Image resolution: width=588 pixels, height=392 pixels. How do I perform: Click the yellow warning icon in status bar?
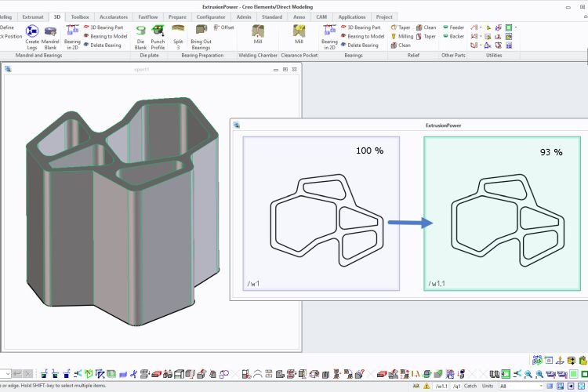(426, 386)
